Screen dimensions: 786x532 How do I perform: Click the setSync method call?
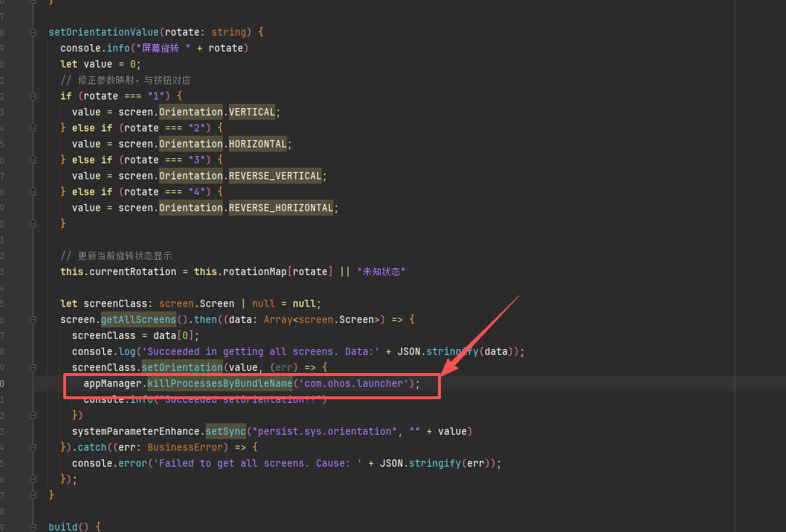coord(226,431)
